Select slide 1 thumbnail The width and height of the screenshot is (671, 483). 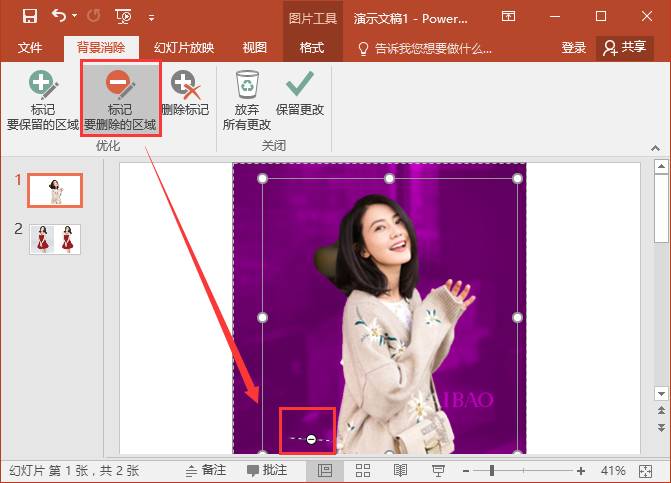(x=55, y=190)
